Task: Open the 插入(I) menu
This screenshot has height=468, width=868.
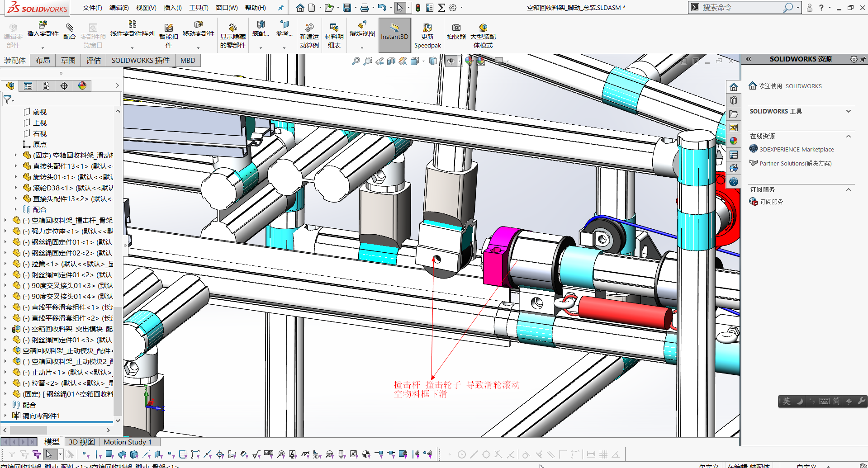Action: coord(173,8)
